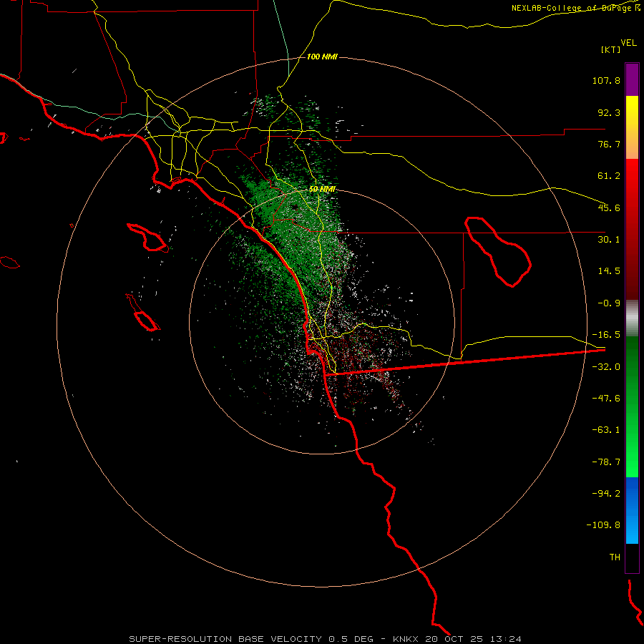Click the 14.5 velocity scale value
The image size is (644, 644).
[609, 271]
